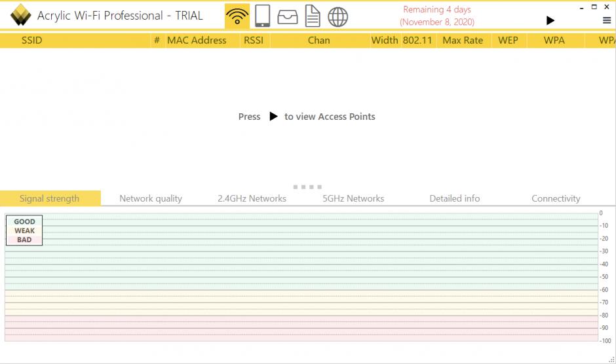Click 'to view Access Points' text
Image resolution: width=616 pixels, height=364 pixels.
(330, 117)
